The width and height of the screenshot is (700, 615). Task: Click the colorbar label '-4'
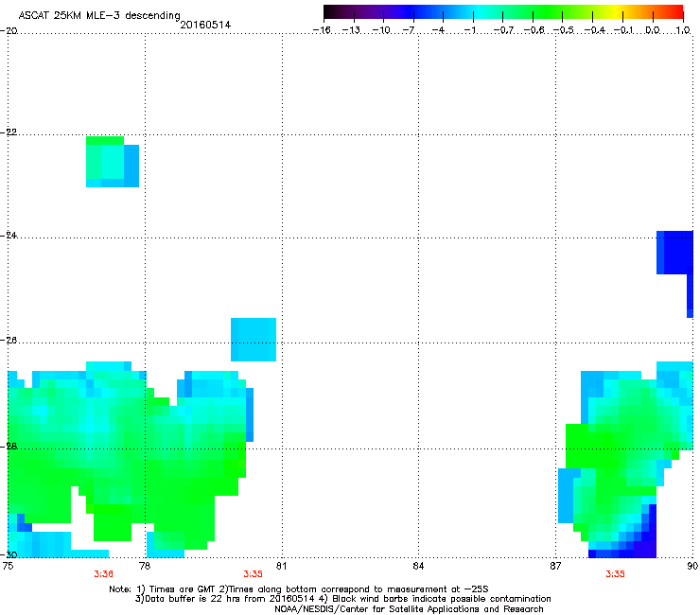[438, 30]
